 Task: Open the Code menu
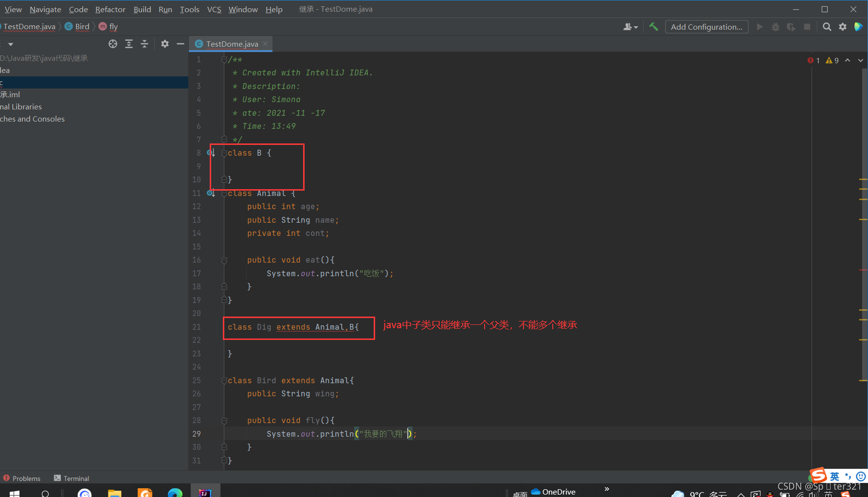click(78, 9)
